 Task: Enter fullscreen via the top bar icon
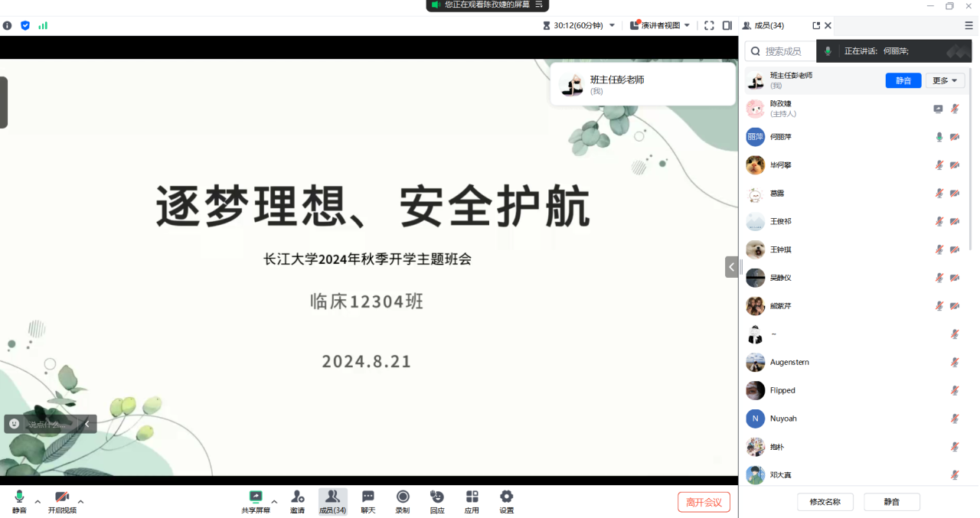point(709,25)
